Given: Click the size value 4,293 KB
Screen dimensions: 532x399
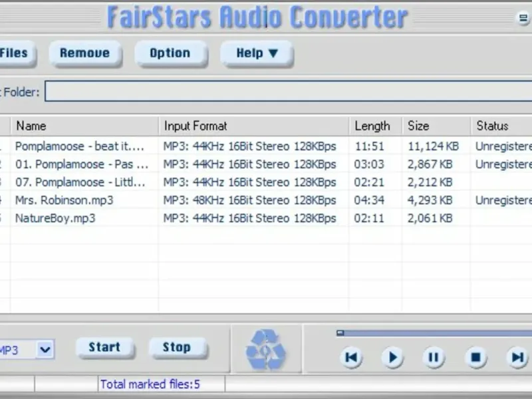Looking at the screenshot, I should (430, 200).
